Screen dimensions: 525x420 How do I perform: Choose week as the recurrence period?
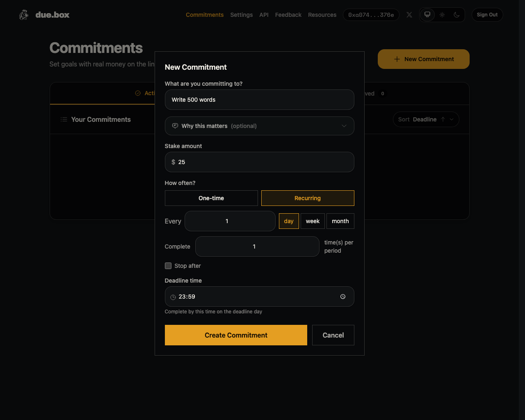point(313,221)
